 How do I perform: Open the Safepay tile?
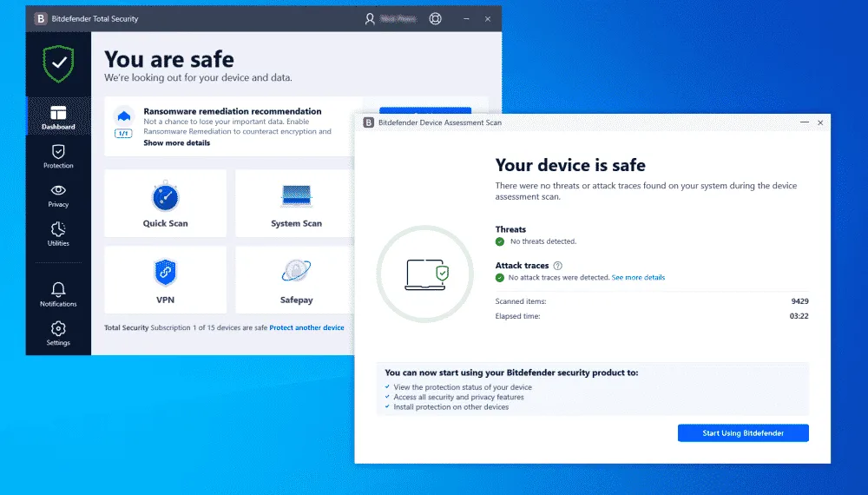tap(296, 280)
